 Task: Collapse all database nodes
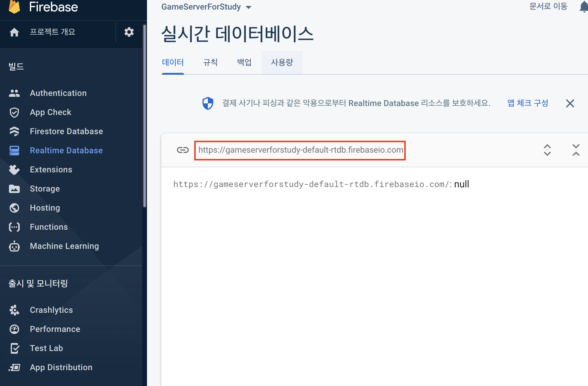pos(576,150)
